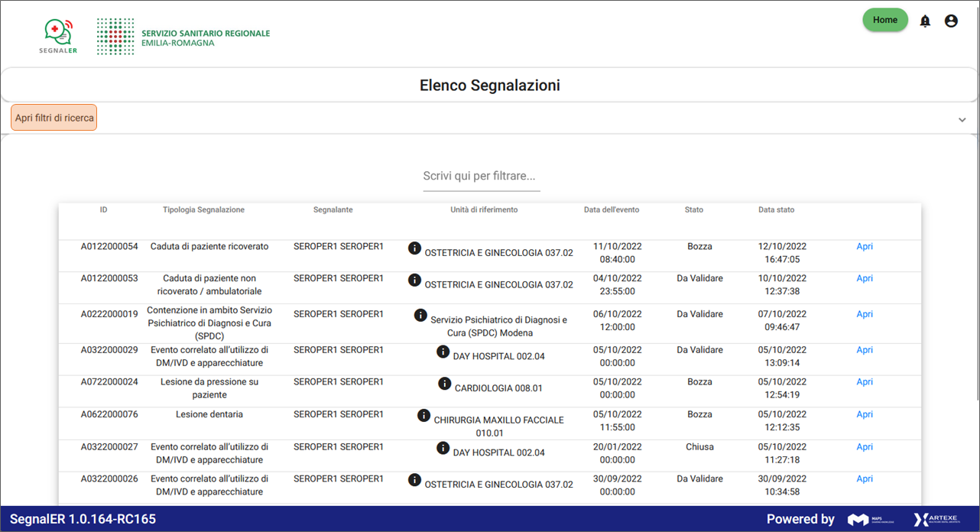
Task: Click info icon in row A0122000054
Action: click(x=414, y=248)
